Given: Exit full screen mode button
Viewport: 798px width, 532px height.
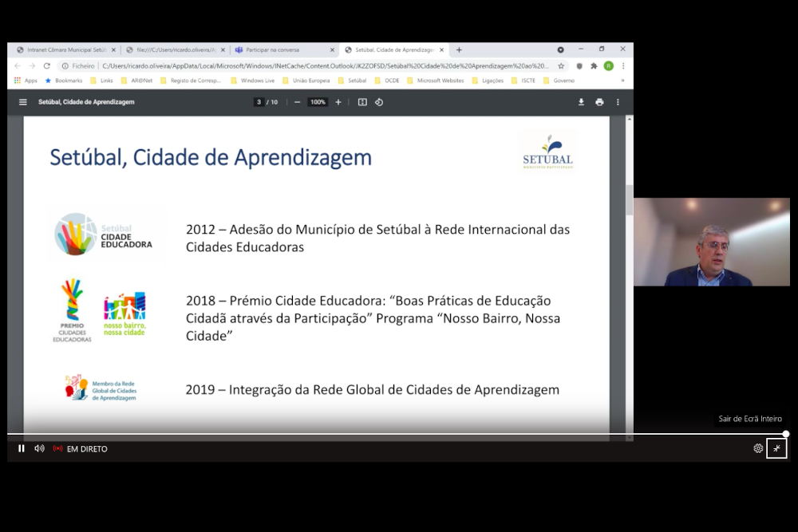Looking at the screenshot, I should tap(776, 448).
